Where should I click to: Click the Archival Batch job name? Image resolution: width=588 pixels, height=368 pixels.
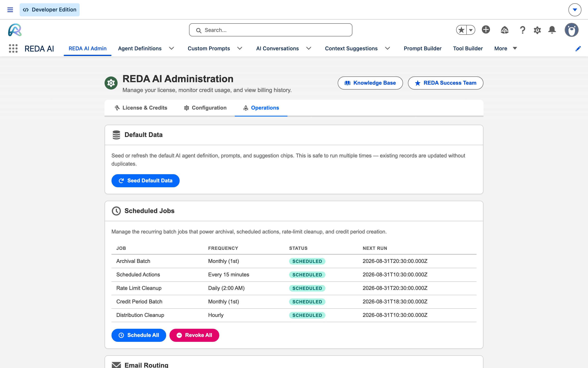click(133, 261)
